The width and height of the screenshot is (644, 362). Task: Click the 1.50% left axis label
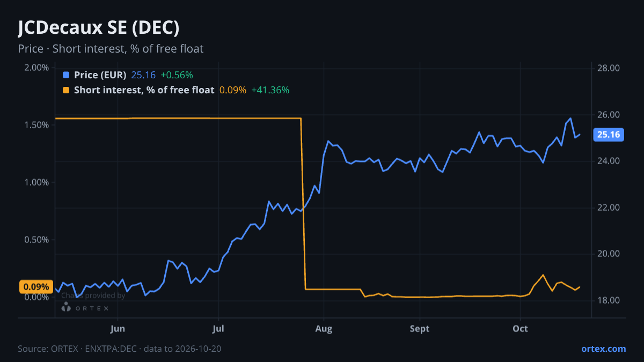point(36,125)
